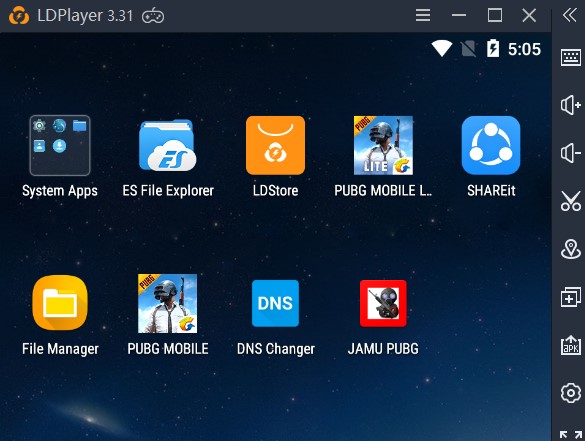Launch the PUBG MOBILE game
This screenshot has height=441, width=585.
(168, 303)
